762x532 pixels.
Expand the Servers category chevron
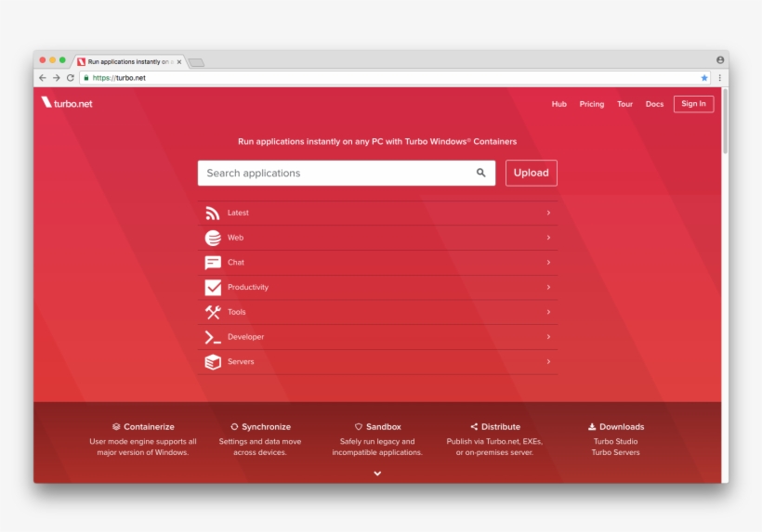(548, 361)
